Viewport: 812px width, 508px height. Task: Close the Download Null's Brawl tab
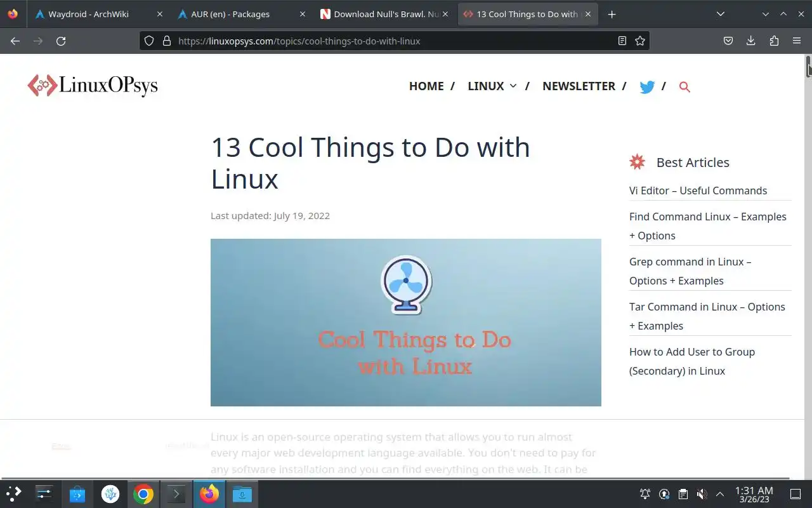click(445, 14)
